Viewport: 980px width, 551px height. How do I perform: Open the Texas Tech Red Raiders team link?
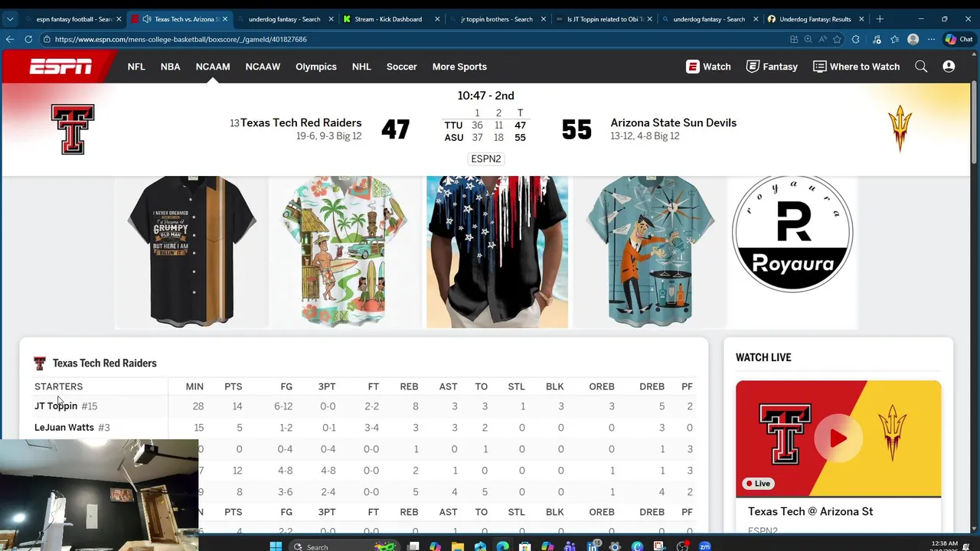click(301, 122)
